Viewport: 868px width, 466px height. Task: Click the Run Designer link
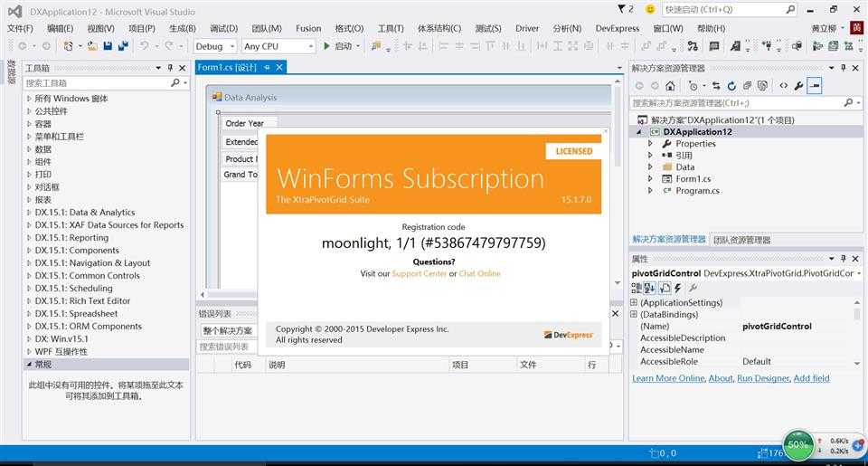763,378
